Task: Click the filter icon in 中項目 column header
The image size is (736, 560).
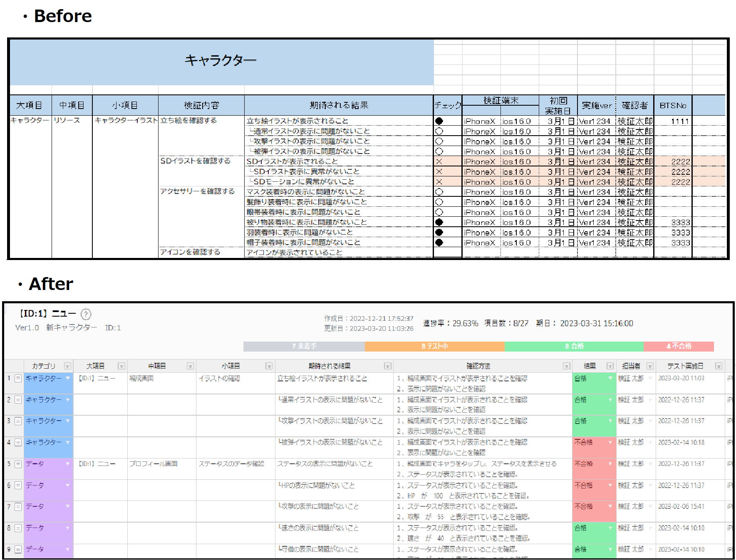Action: (190, 366)
